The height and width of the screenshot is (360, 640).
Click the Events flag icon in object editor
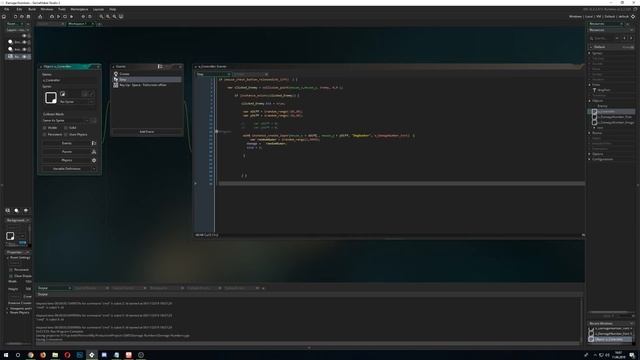94,143
